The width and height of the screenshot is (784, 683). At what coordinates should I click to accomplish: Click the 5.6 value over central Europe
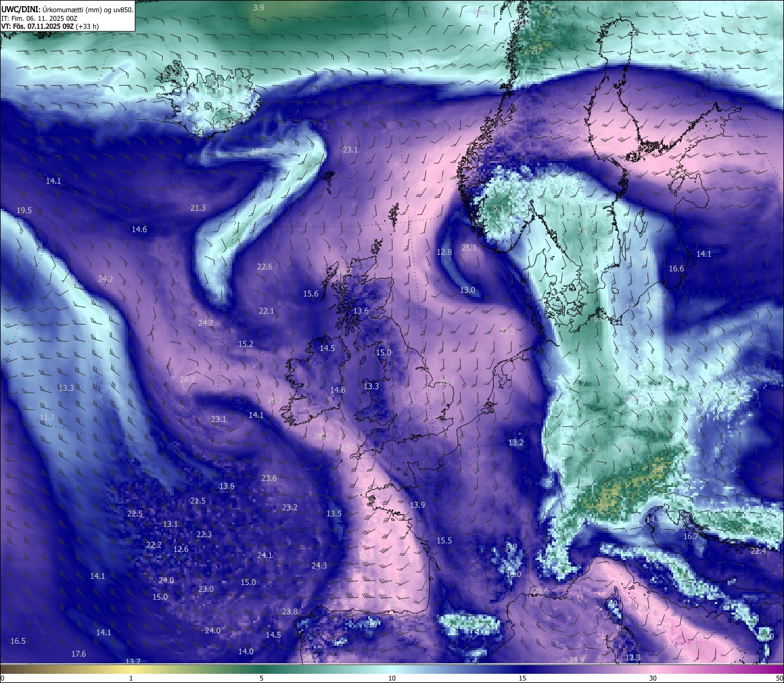[x=593, y=450]
